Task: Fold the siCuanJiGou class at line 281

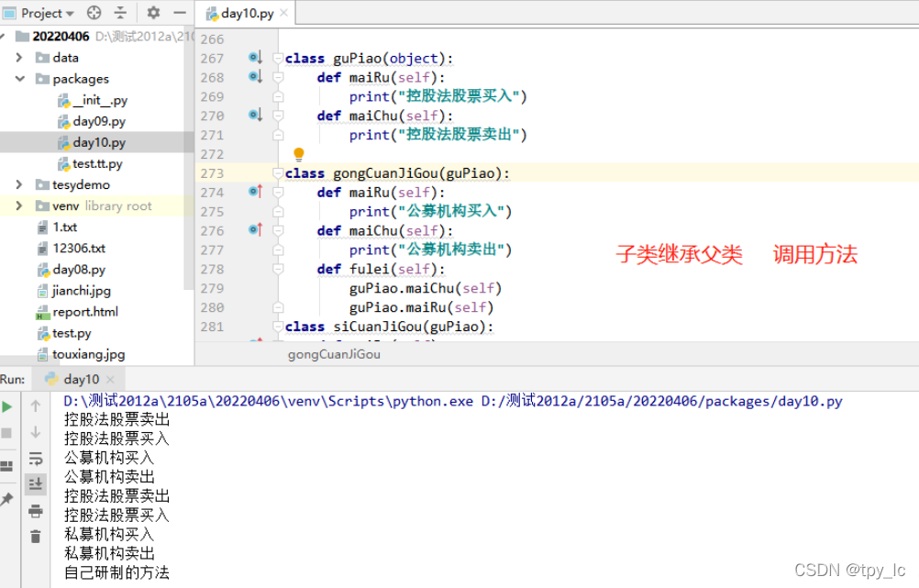Action: [x=278, y=327]
